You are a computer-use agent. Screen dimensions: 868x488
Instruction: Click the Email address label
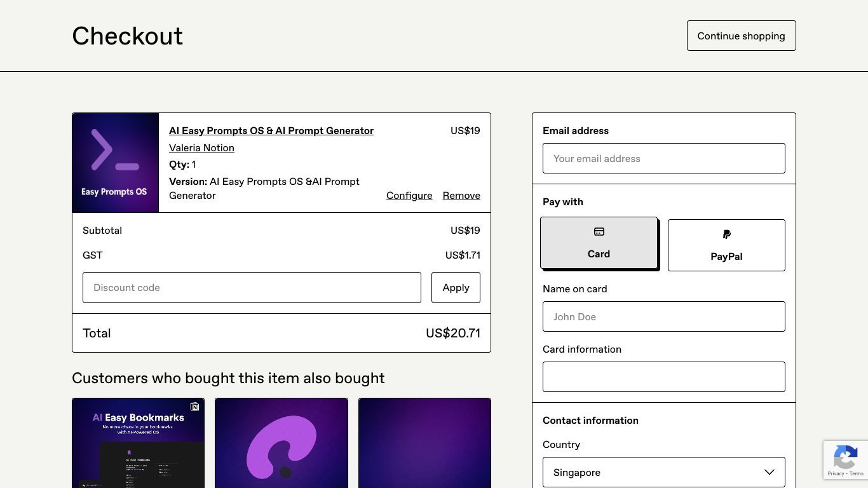pos(576,130)
